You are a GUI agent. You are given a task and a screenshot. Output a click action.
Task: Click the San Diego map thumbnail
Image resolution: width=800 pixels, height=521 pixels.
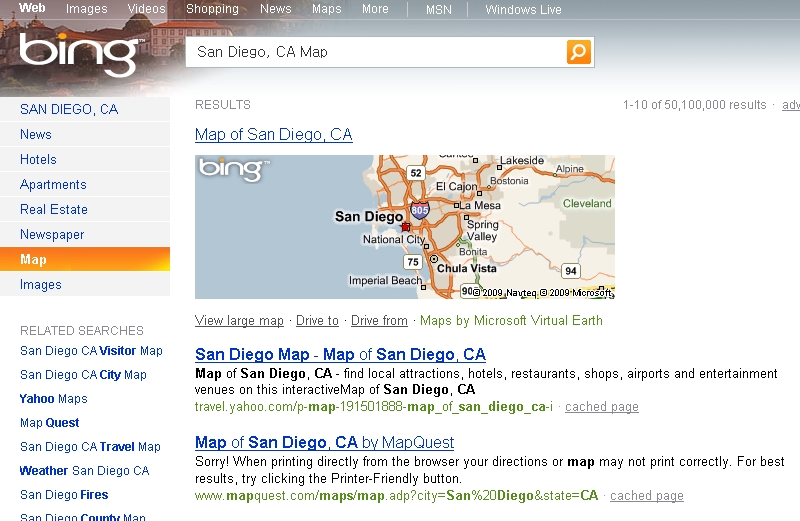[x=405, y=227]
